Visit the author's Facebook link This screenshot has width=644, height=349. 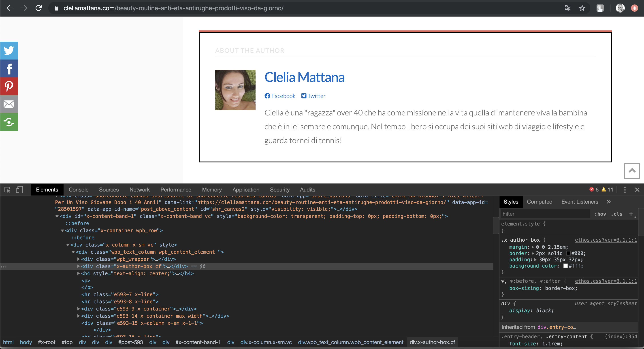point(280,96)
